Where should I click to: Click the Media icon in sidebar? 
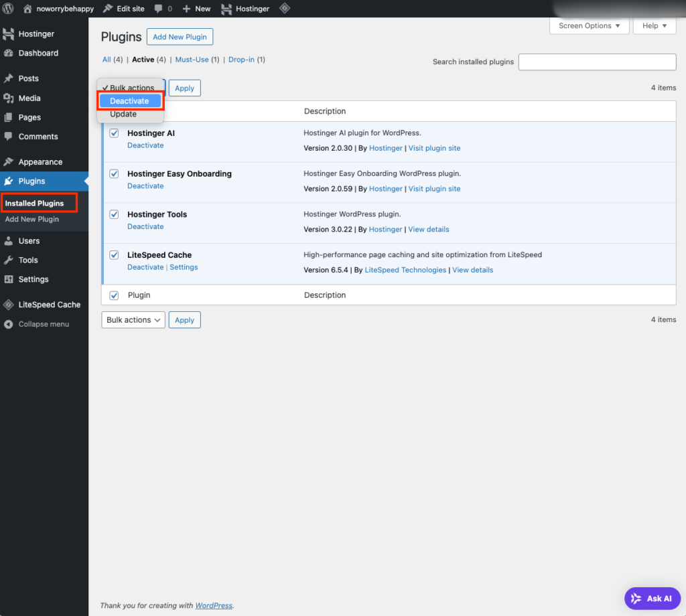[8, 98]
